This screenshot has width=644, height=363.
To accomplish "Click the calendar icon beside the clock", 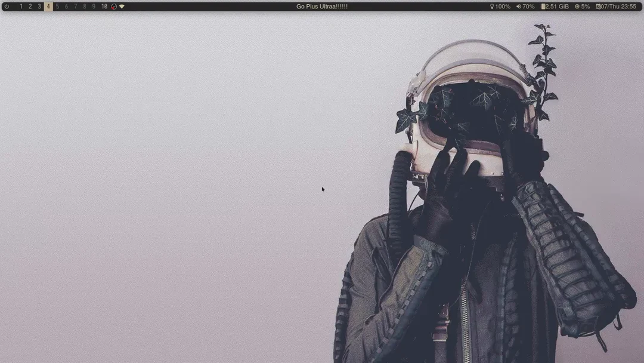I will [599, 6].
